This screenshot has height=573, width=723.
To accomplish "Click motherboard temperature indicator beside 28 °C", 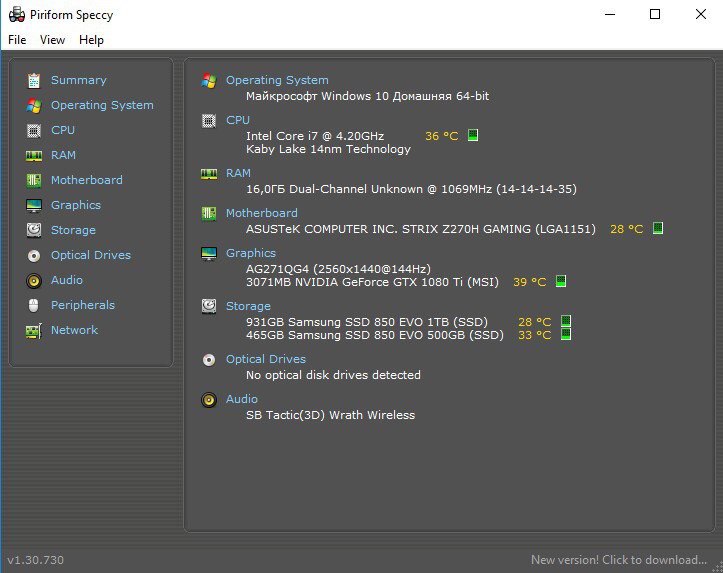I will point(658,228).
